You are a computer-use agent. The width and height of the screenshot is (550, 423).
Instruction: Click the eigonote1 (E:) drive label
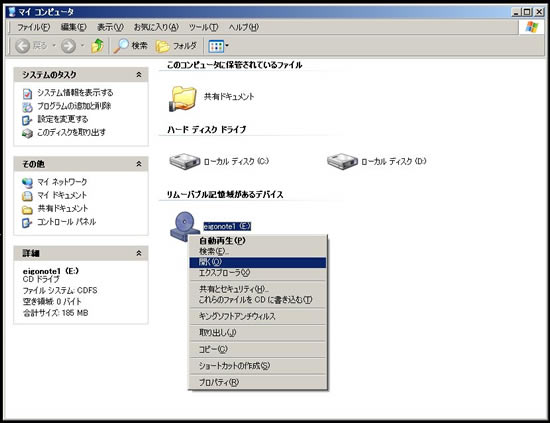pos(227,226)
